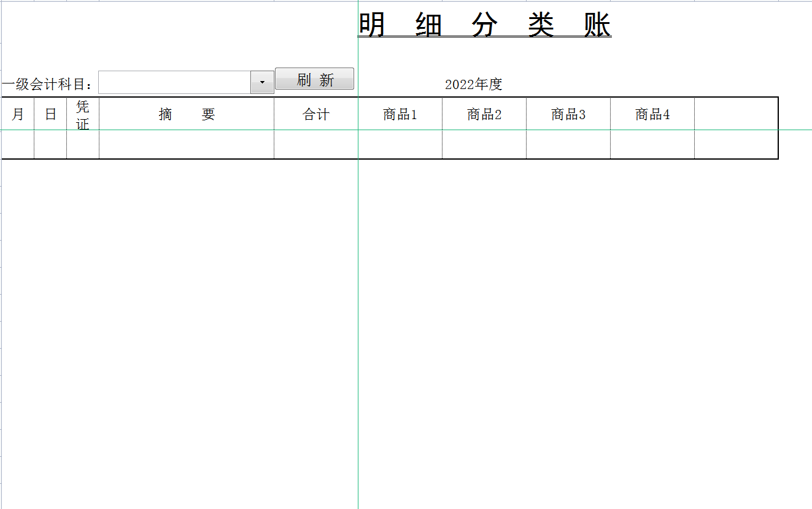Click the 刷新 refresh button
The height and width of the screenshot is (509, 812).
point(314,79)
